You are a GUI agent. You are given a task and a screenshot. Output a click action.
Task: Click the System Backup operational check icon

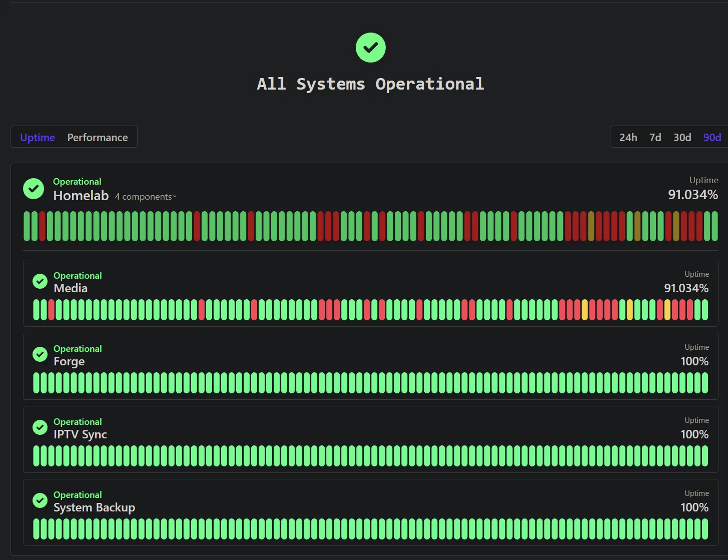coord(40,500)
